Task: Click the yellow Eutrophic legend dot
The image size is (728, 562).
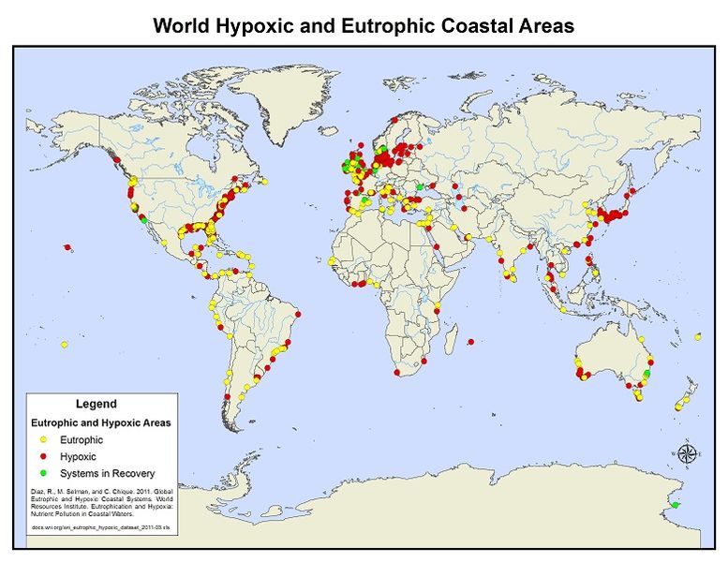Action: 44,439
